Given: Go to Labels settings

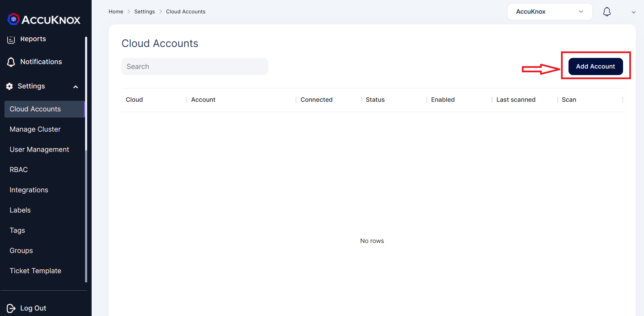Looking at the screenshot, I should point(20,210).
